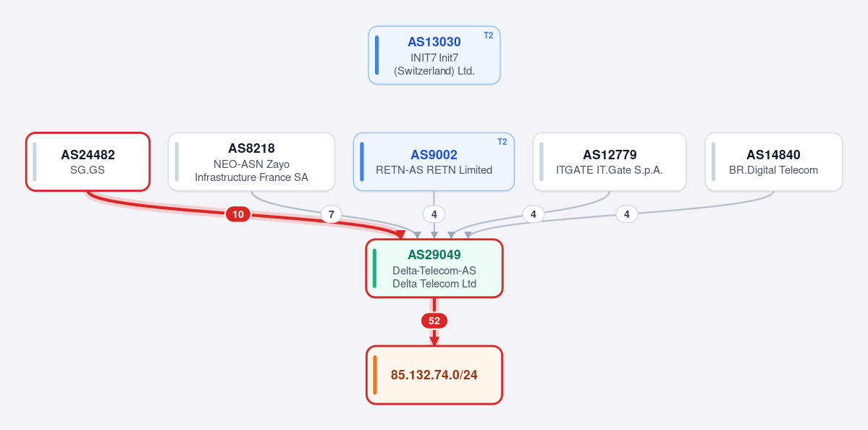
Task: Select the AS24482 SG.GS node
Action: (x=88, y=161)
